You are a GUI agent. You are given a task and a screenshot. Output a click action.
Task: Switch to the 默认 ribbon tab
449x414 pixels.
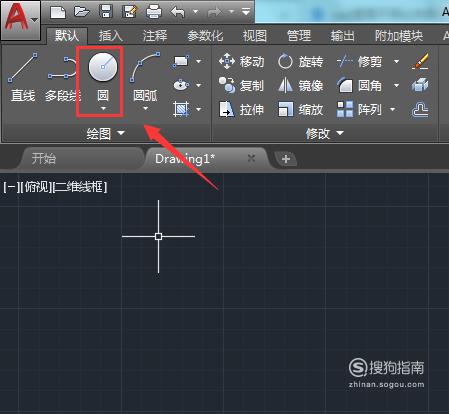[67, 35]
